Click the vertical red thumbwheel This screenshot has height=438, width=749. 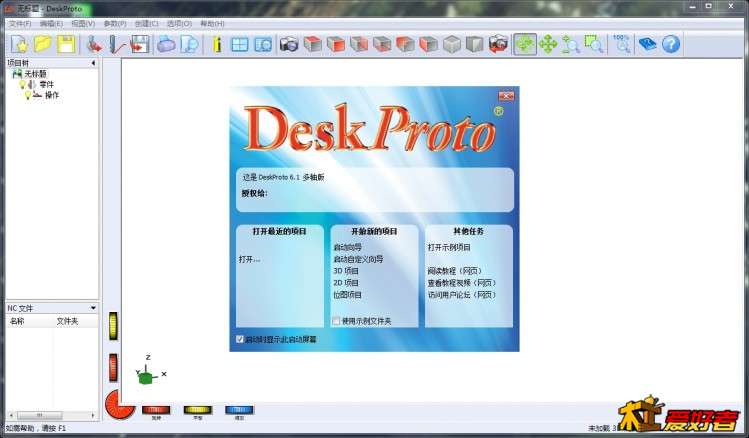113,368
